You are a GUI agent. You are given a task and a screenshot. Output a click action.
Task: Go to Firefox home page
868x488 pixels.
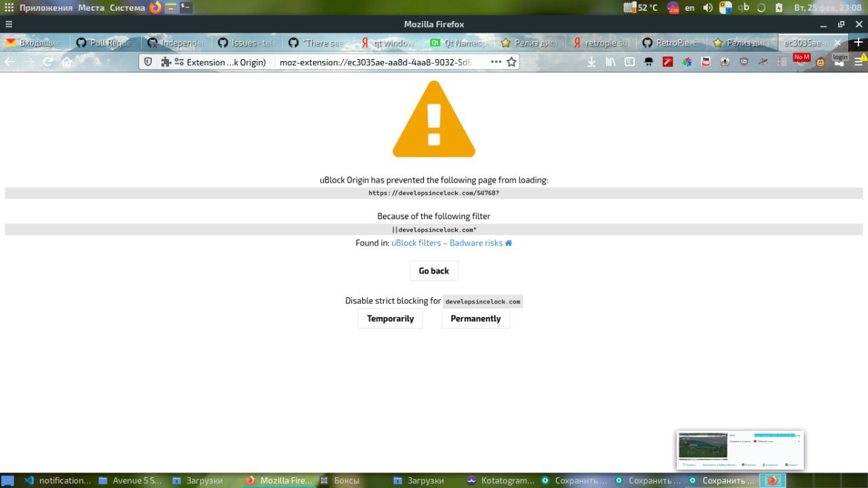point(66,62)
